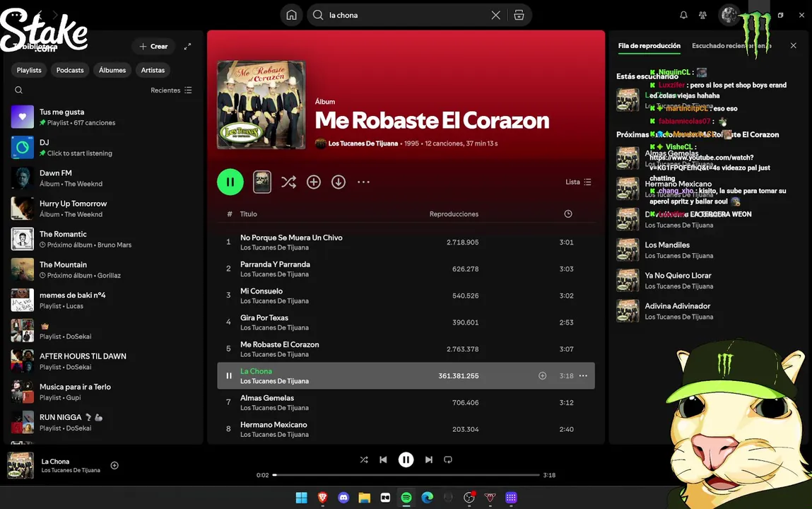The image size is (812, 509).
Task: Open Tus me gusta playlist
Action: (104, 117)
